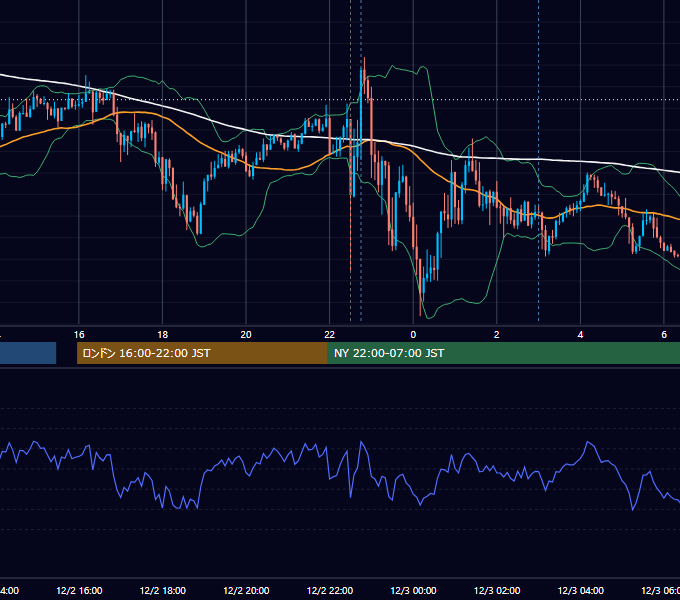This screenshot has width=680, height=600.
Task: Click the 2 hour axis label
Action: [497, 335]
